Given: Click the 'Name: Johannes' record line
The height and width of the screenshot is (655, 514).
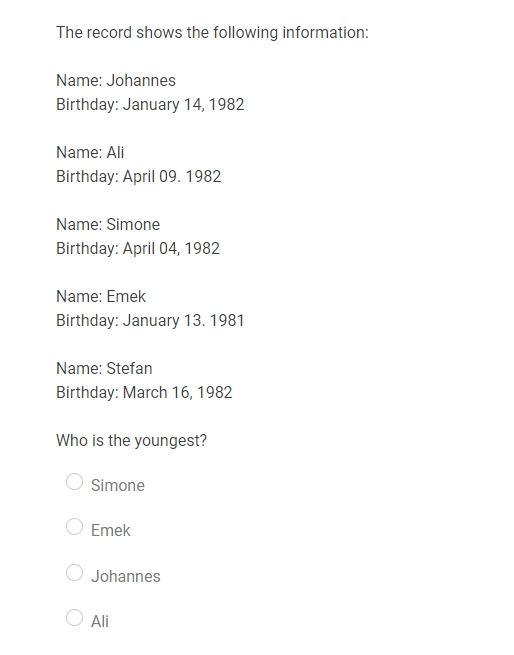Looking at the screenshot, I should coord(116,81).
